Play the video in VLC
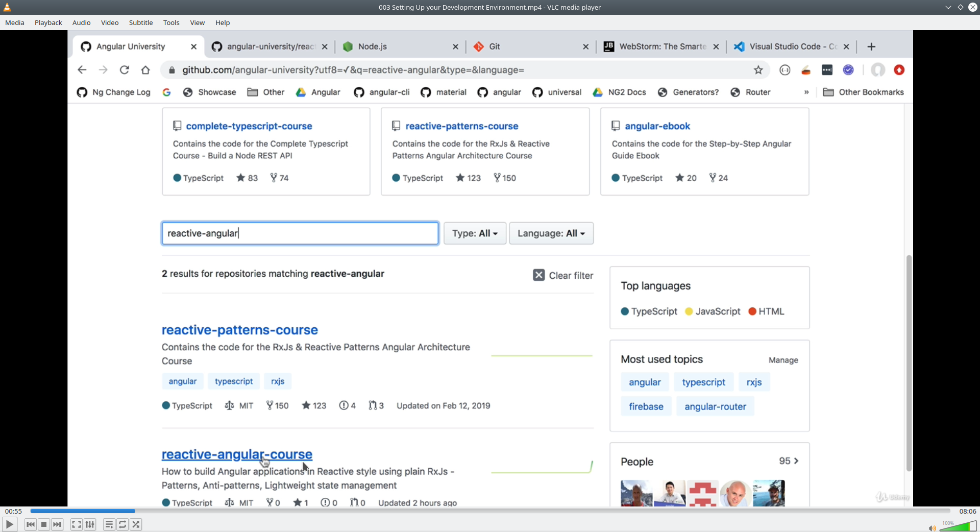 9,524
